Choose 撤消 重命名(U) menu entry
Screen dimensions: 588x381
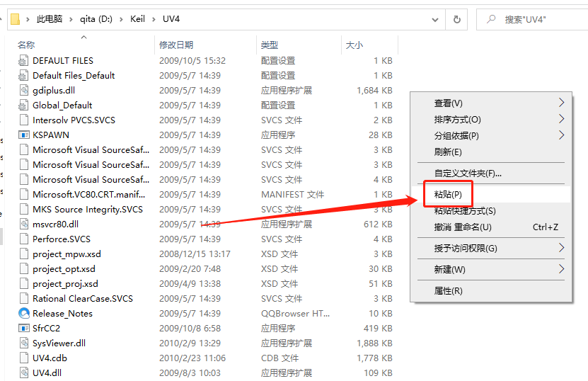pyautogui.click(x=492, y=227)
